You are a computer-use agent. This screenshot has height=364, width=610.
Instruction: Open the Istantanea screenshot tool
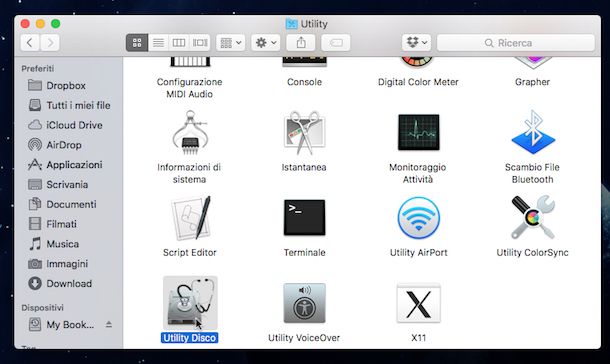[304, 133]
